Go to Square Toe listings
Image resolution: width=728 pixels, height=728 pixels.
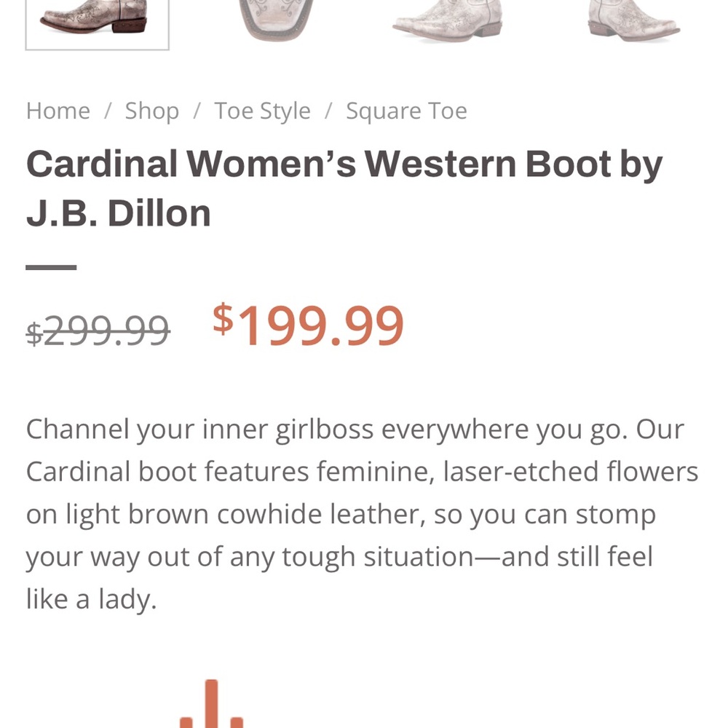[x=406, y=110]
